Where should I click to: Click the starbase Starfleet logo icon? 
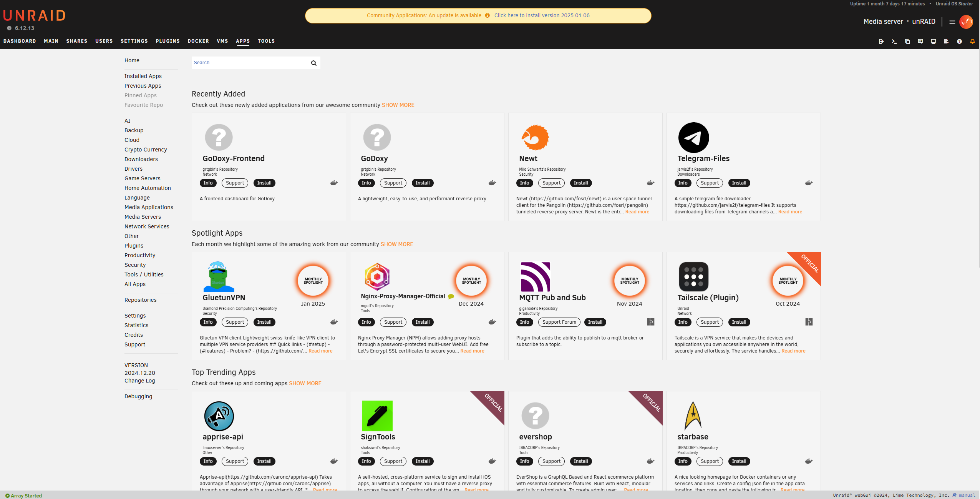(x=693, y=416)
